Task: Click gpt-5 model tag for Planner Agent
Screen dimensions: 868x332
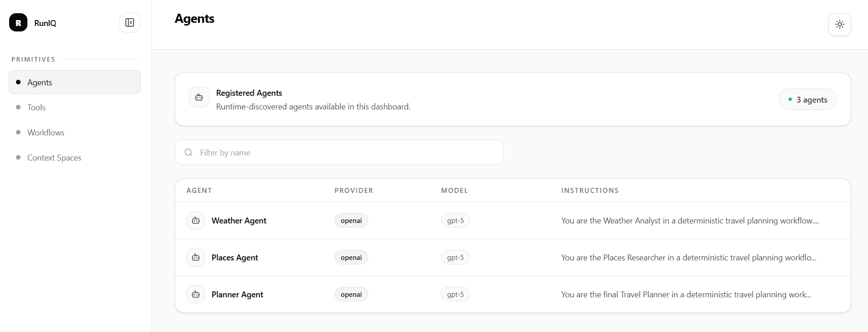Action: (x=455, y=294)
